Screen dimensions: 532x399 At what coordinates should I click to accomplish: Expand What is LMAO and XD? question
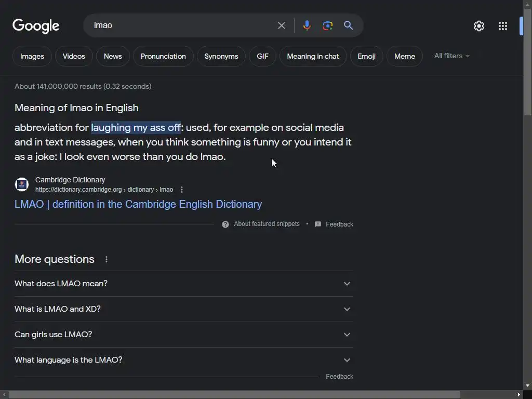pyautogui.click(x=183, y=309)
